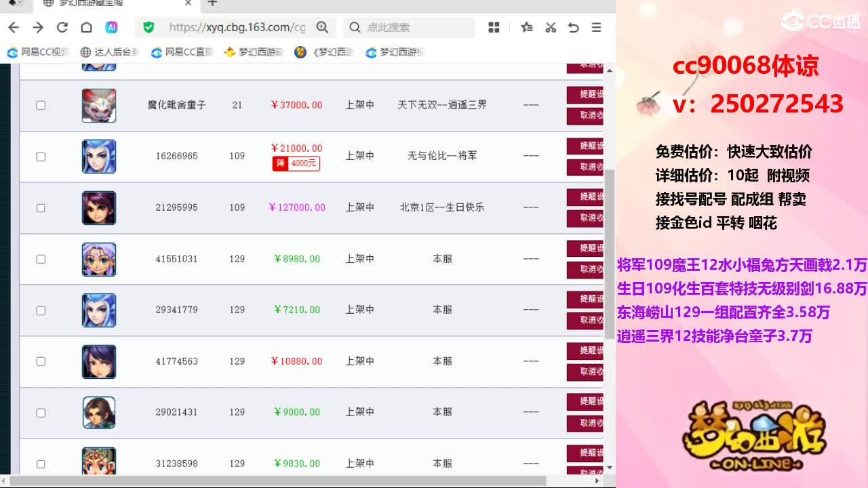Open listing ID 21295995
The width and height of the screenshot is (868, 488).
tap(176, 207)
